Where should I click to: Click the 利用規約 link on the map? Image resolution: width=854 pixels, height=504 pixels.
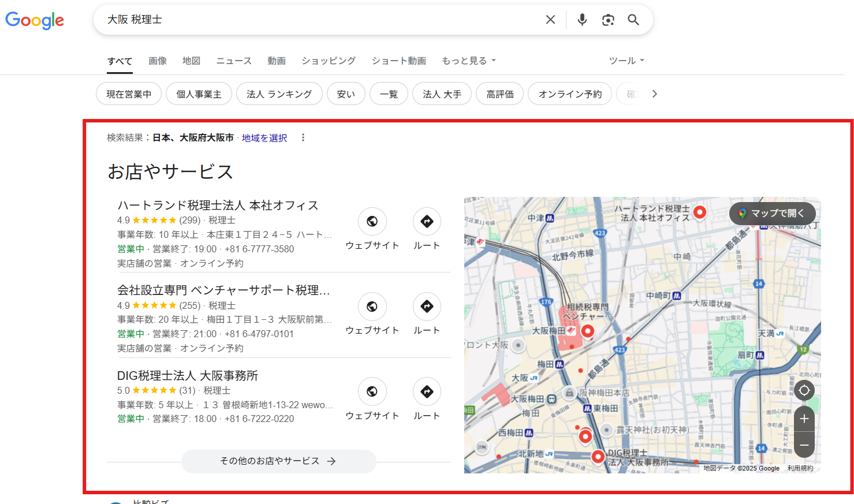[800, 468]
